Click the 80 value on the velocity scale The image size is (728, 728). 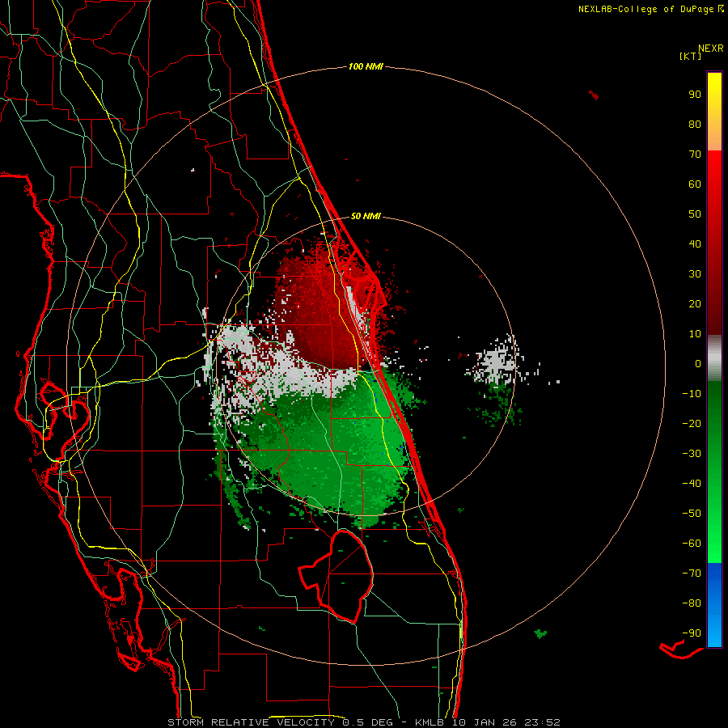[x=695, y=125]
